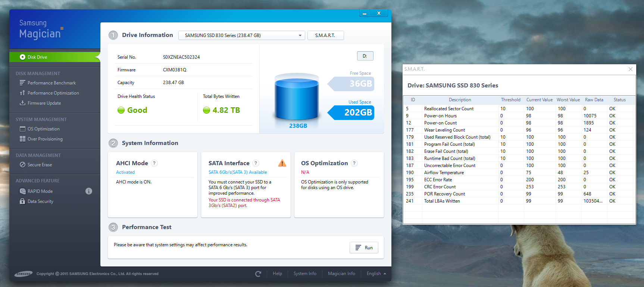This screenshot has width=644, height=287.
Task: Click the SATA 6Gb/s(SATA 3) Available text
Action: pyautogui.click(x=238, y=172)
